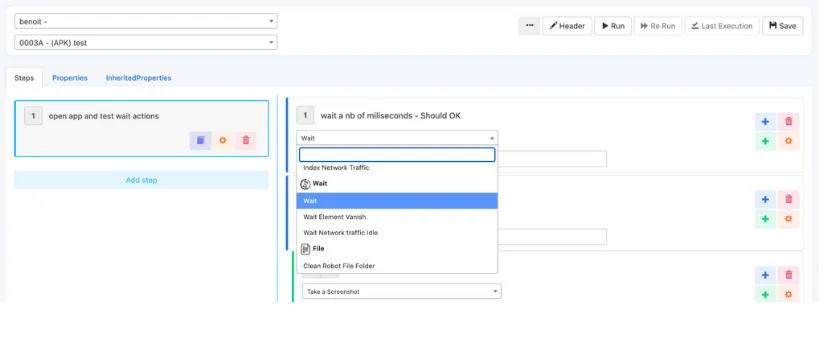Click orange gear on the second action row
This screenshot has width=824, height=360.
coord(788,219)
